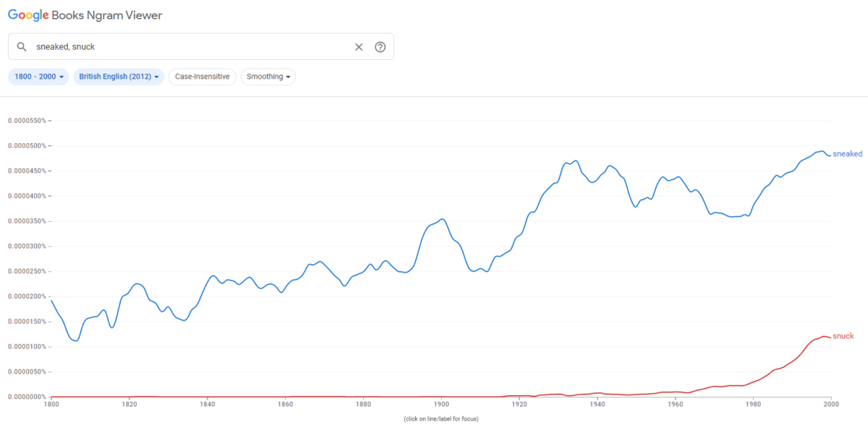Clear the search query with X

(x=359, y=47)
